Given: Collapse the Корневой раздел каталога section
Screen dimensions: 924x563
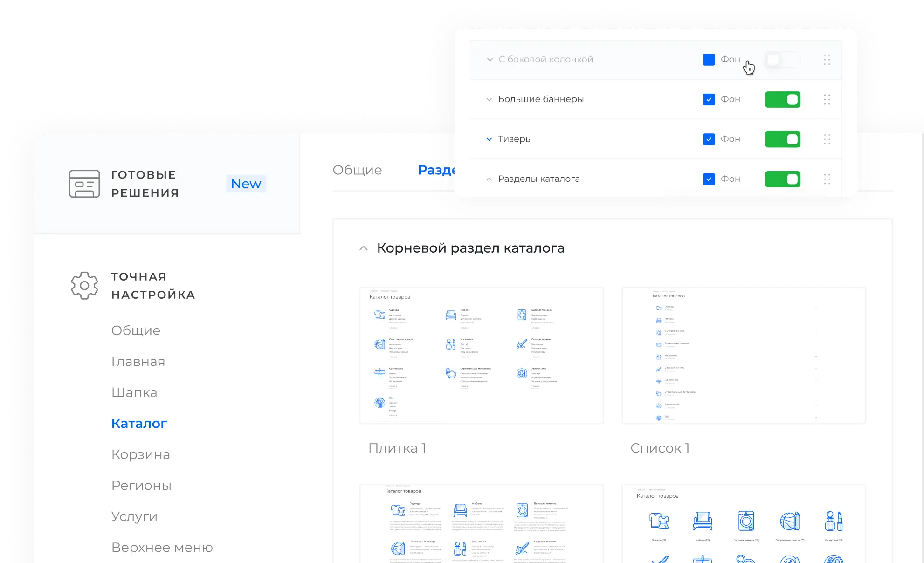Looking at the screenshot, I should [364, 248].
